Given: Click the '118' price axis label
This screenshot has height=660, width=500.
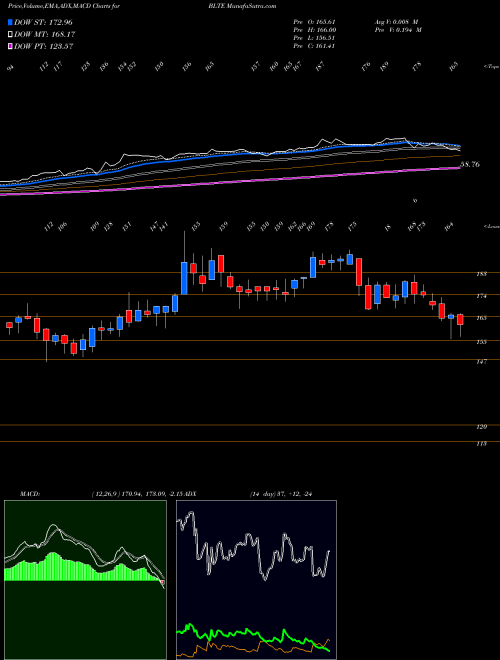Looking at the screenshot, I should tap(482, 444).
